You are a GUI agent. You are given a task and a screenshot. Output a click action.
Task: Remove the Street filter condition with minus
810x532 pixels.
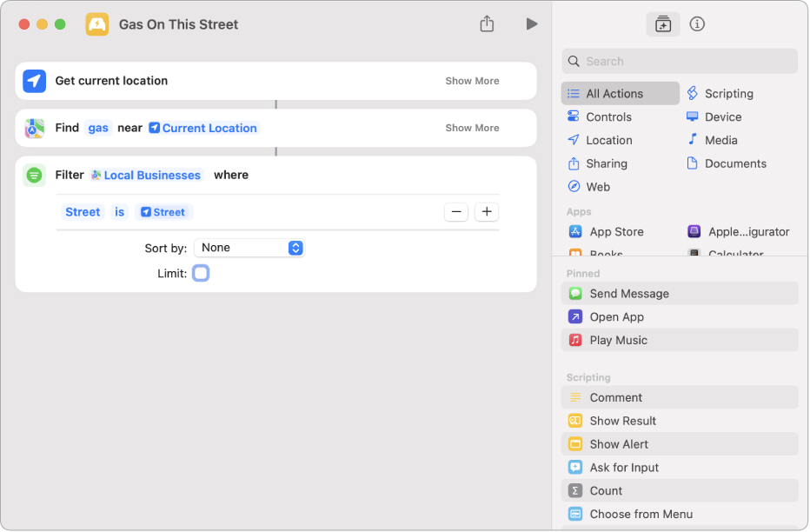[x=456, y=212]
